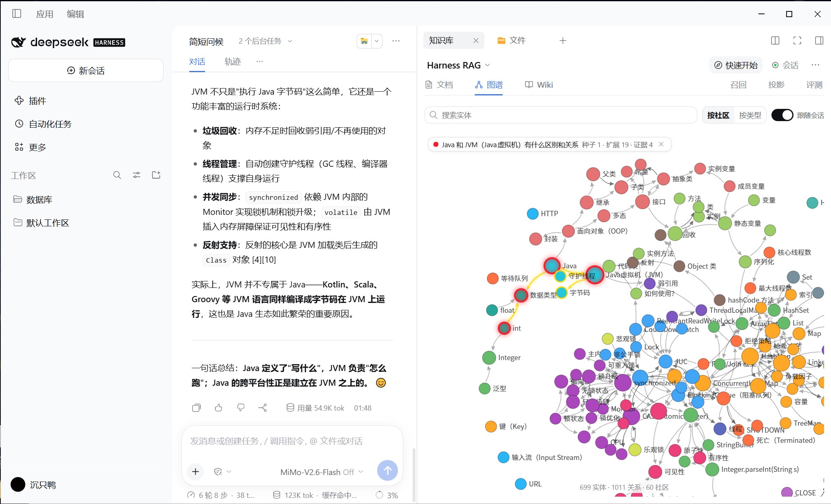Viewport: 831px width, 504px height.
Task: Split knowledge panel view icon
Action: pyautogui.click(x=775, y=40)
